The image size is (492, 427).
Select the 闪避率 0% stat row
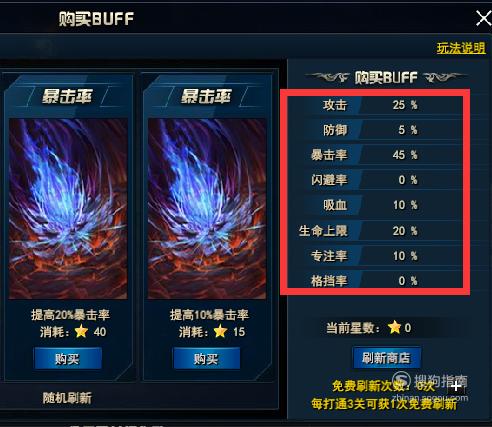tap(375, 180)
